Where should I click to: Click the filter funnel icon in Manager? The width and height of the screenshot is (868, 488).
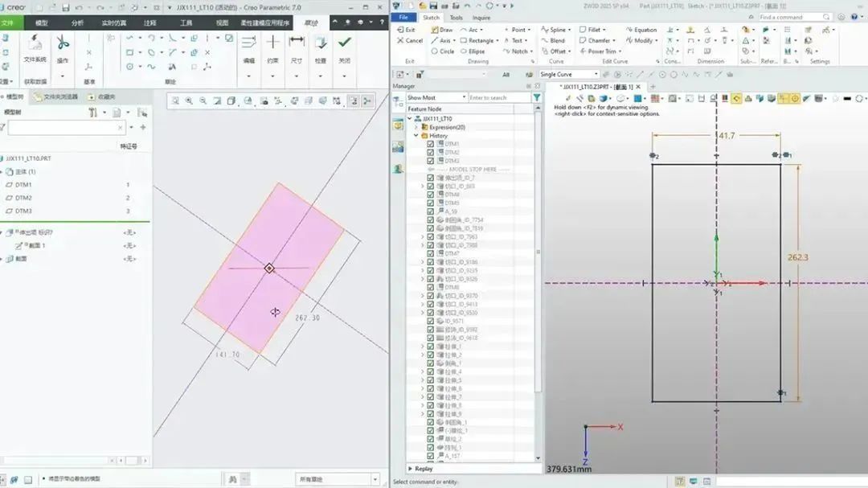pyautogui.click(x=537, y=97)
